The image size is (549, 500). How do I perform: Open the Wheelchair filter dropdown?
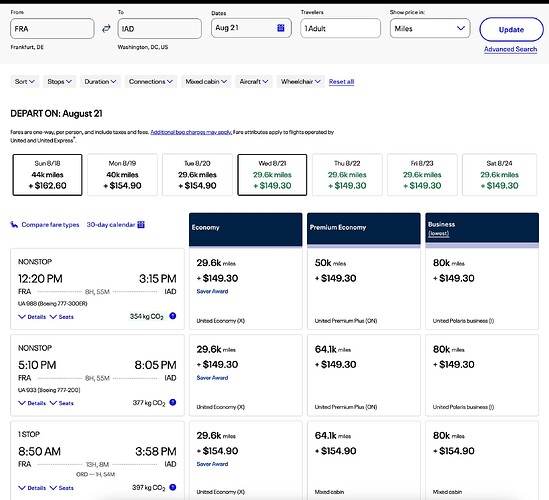pyautogui.click(x=300, y=81)
